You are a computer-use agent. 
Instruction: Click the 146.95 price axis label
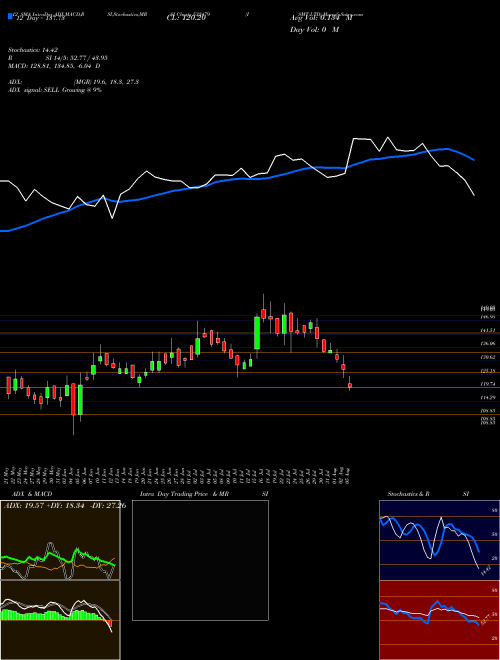point(488,317)
